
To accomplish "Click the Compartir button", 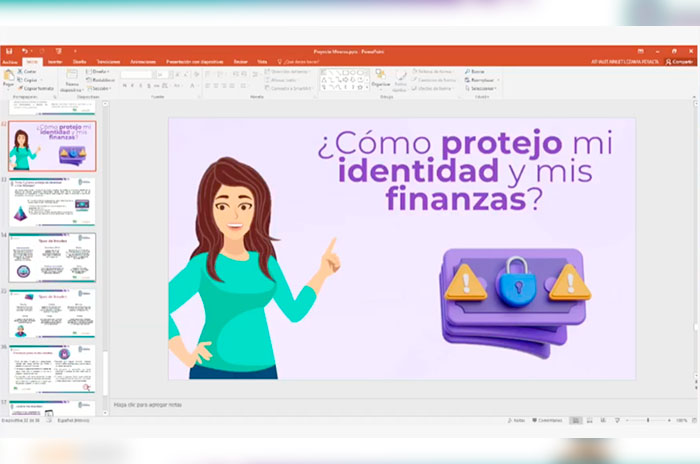I will tap(680, 61).
